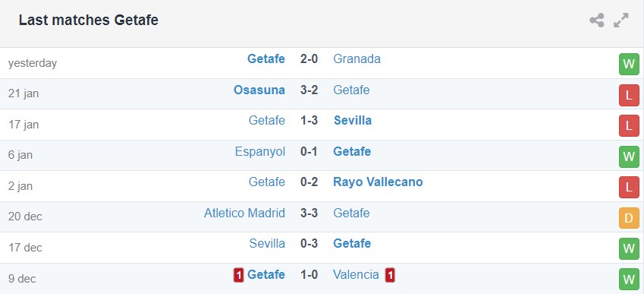Click the orange D badge for the Atletico Madrid match
Viewport: 644px width, 294px height.
pyautogui.click(x=629, y=218)
